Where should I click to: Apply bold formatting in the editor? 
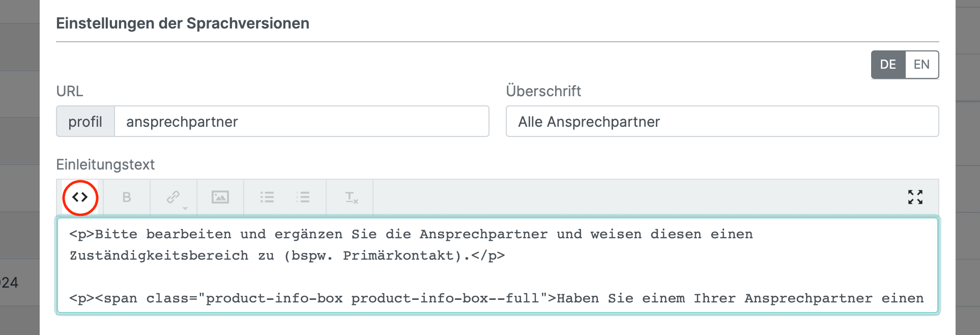coord(127,197)
